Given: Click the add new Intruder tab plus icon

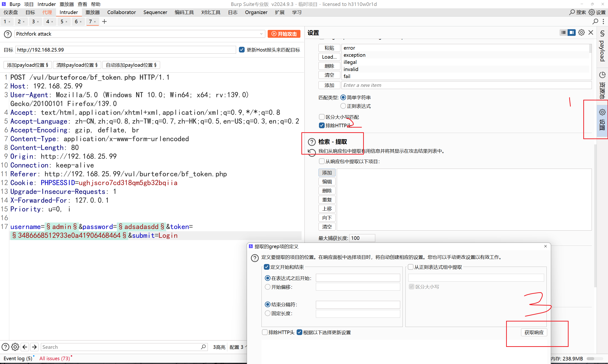Looking at the screenshot, I should point(104,22).
